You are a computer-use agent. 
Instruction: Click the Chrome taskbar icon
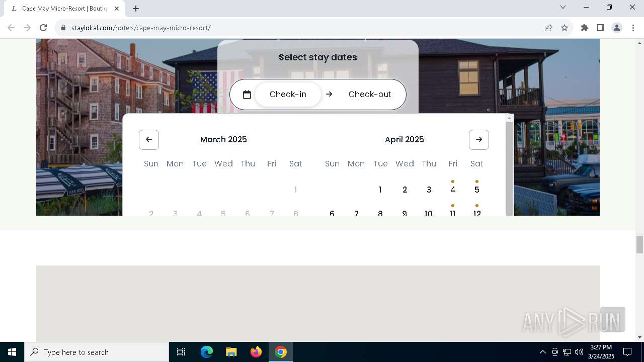pos(281,352)
